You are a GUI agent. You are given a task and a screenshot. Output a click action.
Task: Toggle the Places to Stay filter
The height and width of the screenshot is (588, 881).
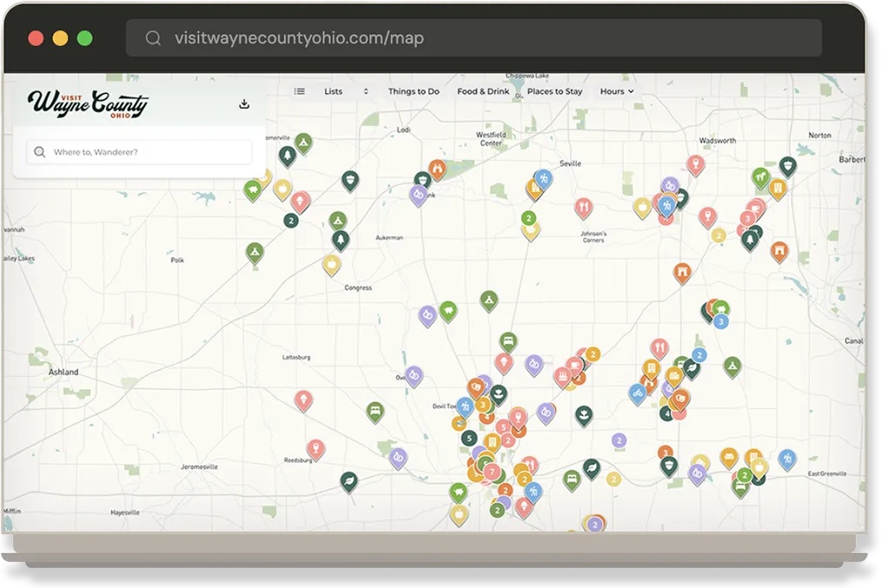click(554, 91)
